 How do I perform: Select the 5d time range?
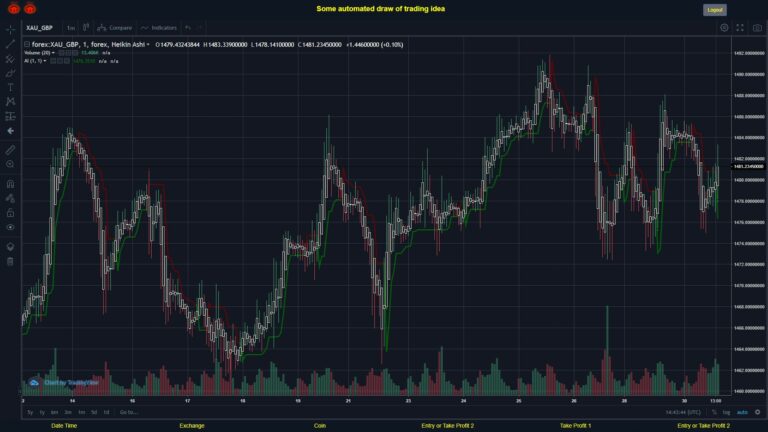[94, 412]
